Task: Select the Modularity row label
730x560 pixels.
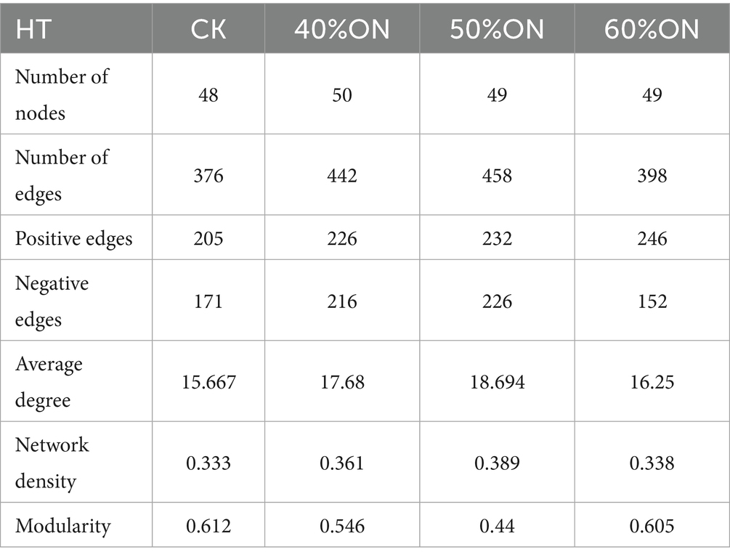Action: pyautogui.click(x=62, y=525)
